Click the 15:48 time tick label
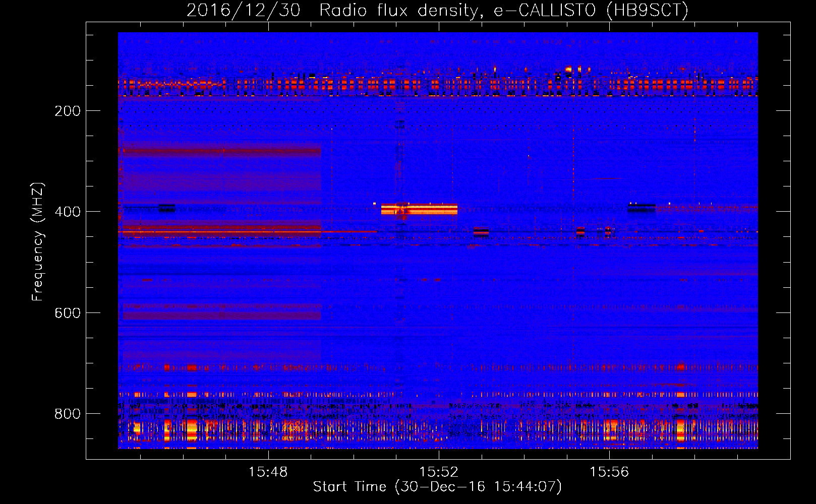This screenshot has width=816, height=504. pyautogui.click(x=268, y=472)
